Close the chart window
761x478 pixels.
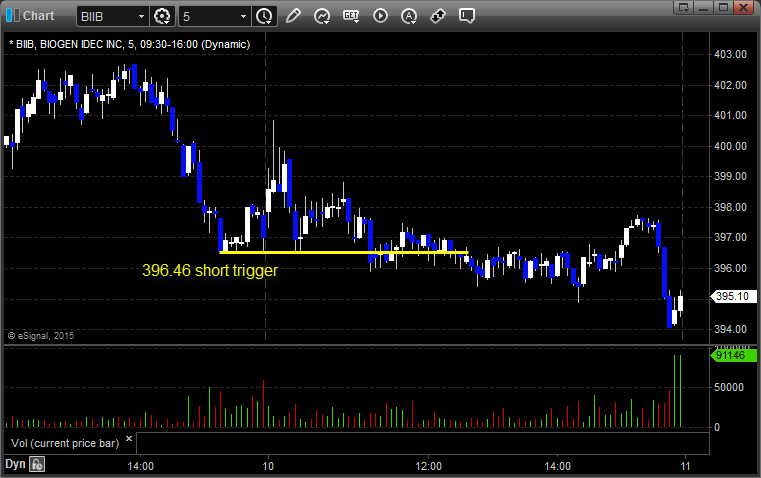point(743,7)
